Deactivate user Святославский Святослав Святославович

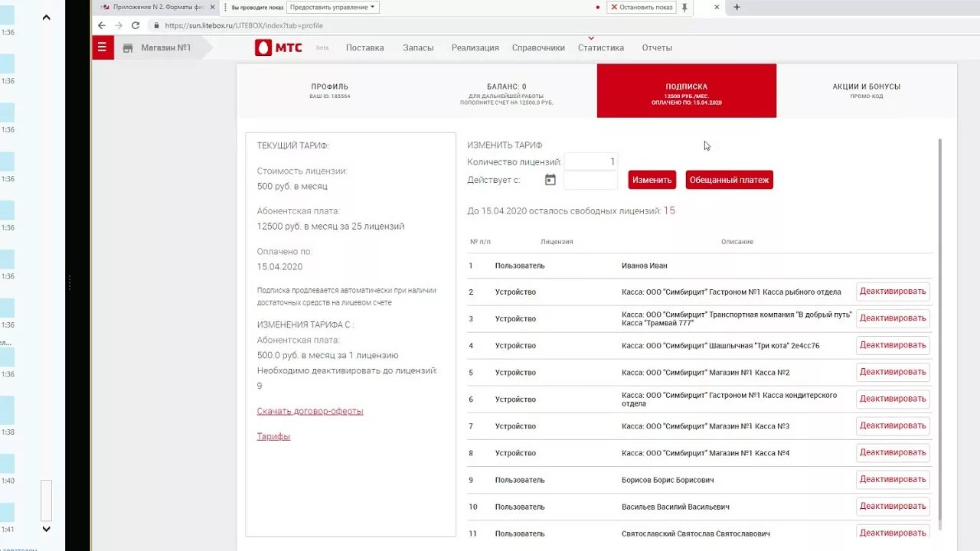[893, 532]
